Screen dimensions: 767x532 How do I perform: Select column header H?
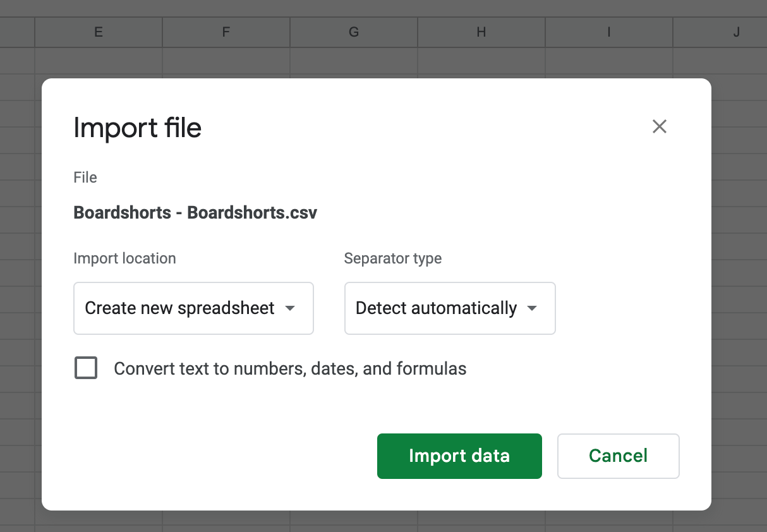click(x=481, y=32)
